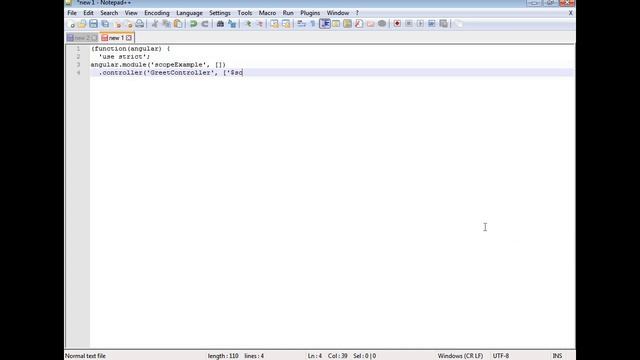Open the Settings menu

click(x=220, y=13)
